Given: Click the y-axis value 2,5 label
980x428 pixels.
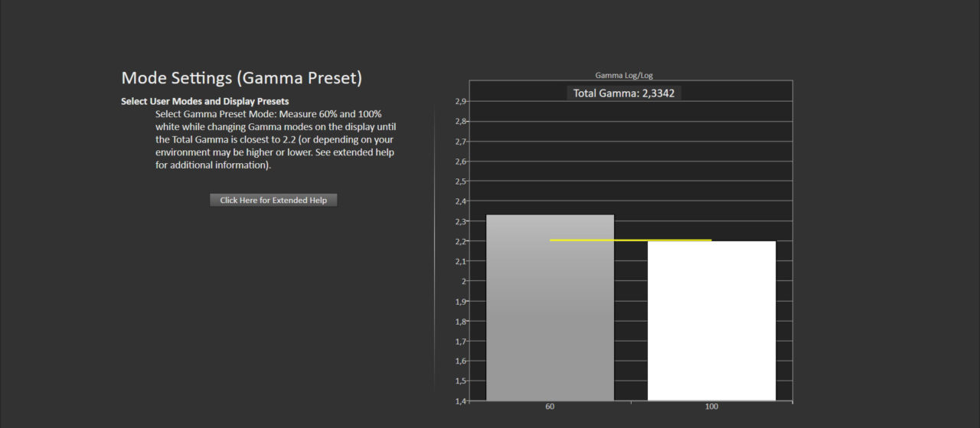Looking at the screenshot, I should coord(460,181).
